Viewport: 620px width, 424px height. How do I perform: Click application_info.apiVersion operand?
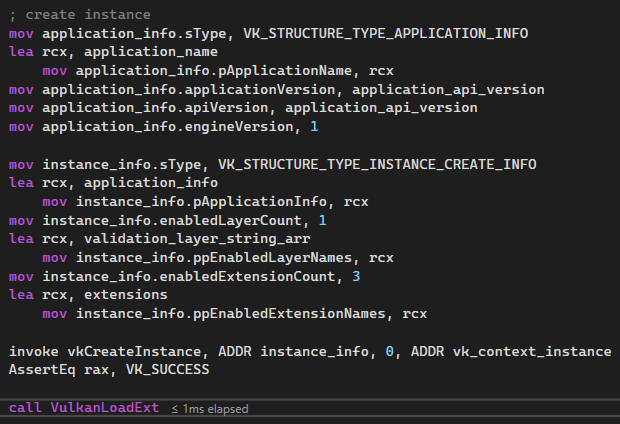click(155, 108)
